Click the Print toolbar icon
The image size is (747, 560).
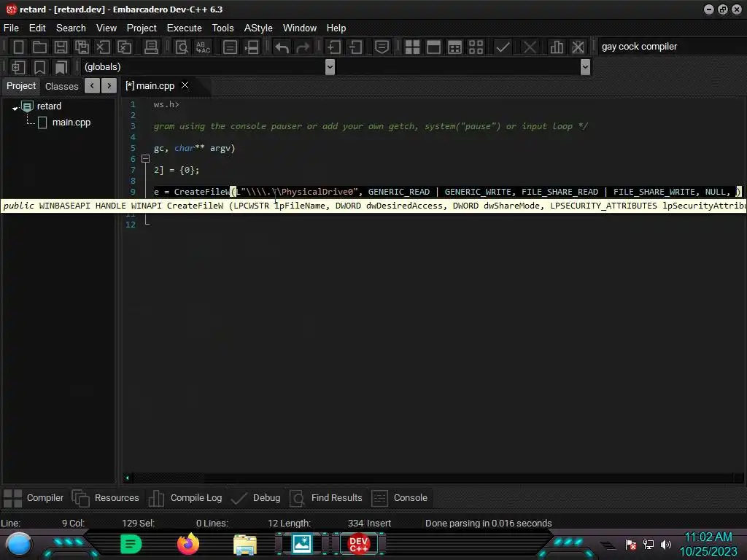[151, 47]
